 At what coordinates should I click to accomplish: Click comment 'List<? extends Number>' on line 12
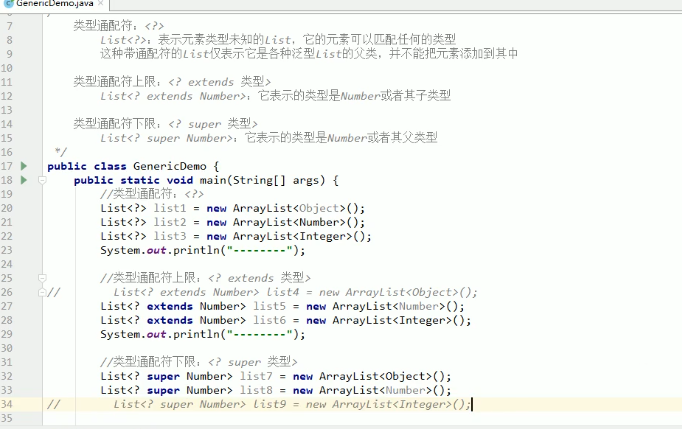pos(173,96)
